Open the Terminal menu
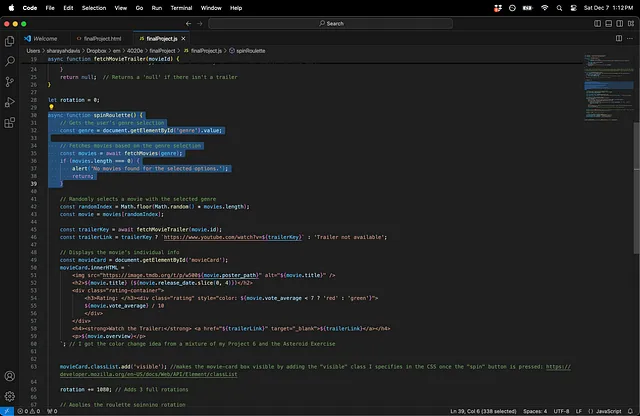Screen dimensions: 640x416 tap(183, 7)
